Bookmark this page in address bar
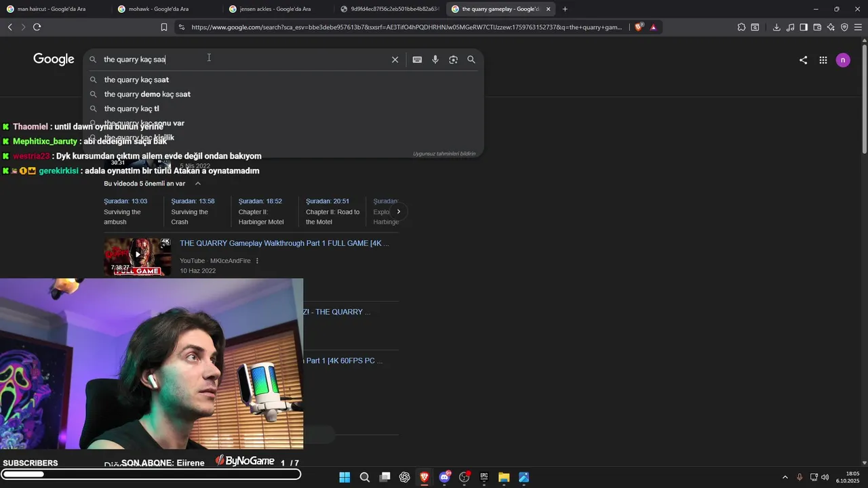Image resolution: width=868 pixels, height=488 pixels. click(164, 27)
